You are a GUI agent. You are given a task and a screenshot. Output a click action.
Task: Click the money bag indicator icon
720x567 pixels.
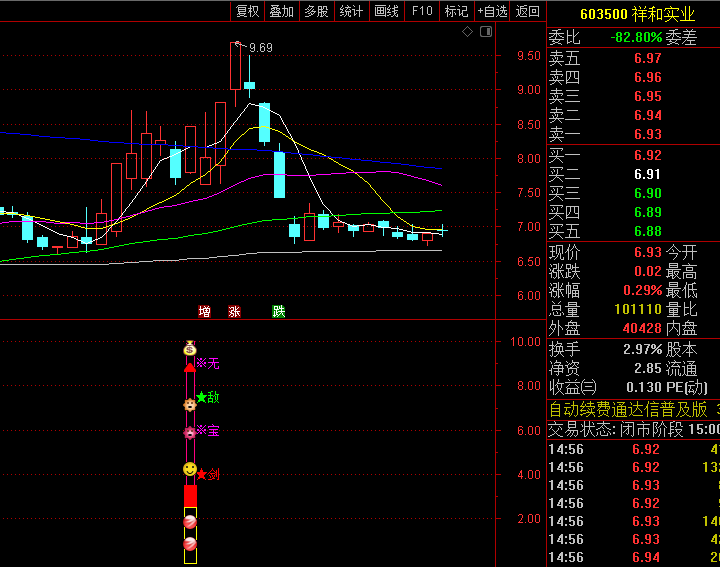coord(190,349)
